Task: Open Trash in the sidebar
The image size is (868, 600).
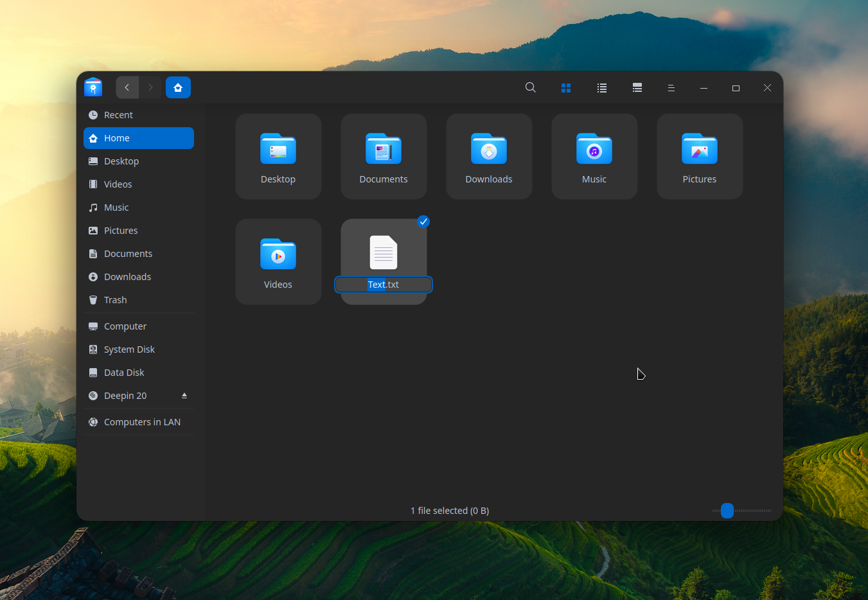Action: pos(139,300)
